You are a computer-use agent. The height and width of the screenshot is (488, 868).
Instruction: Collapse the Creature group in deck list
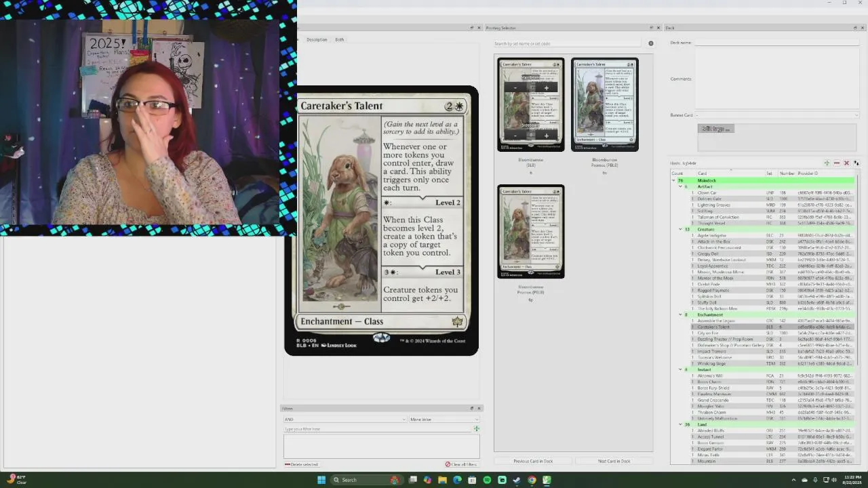pyautogui.click(x=680, y=229)
